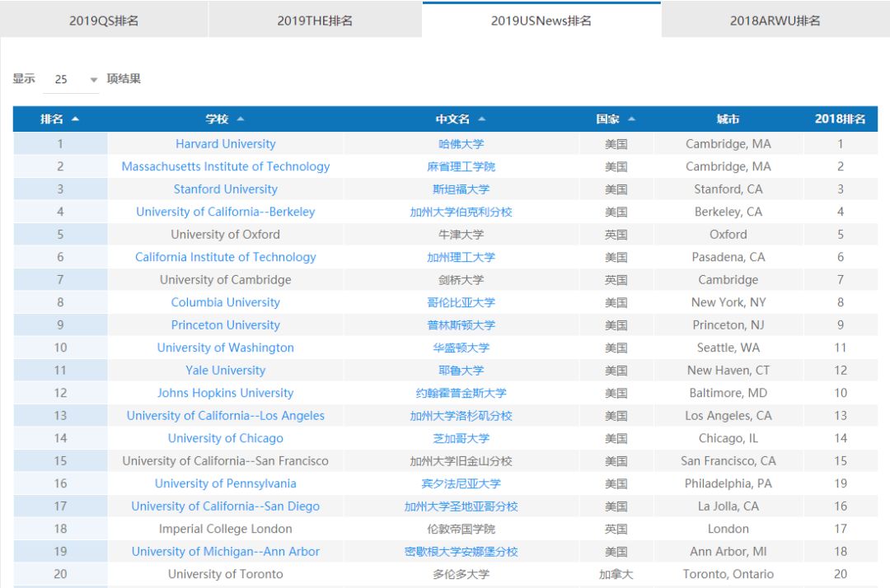Sort the table by 国家 column
Screen dimensions: 890x588
616,119
